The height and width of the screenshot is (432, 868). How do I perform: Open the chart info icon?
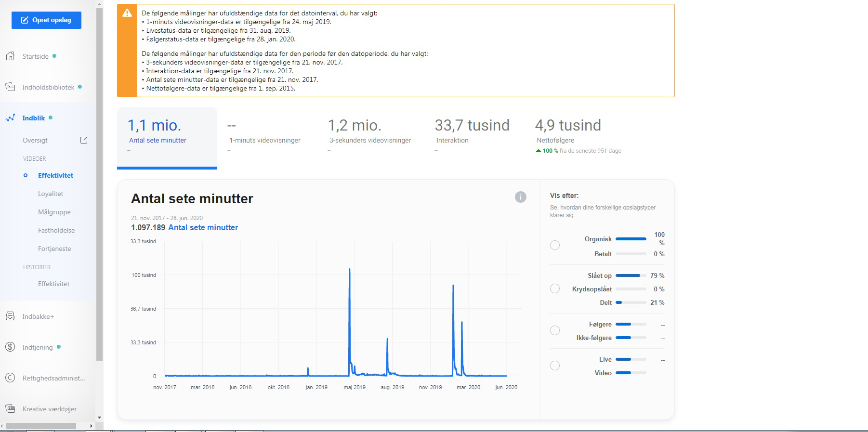coord(520,197)
